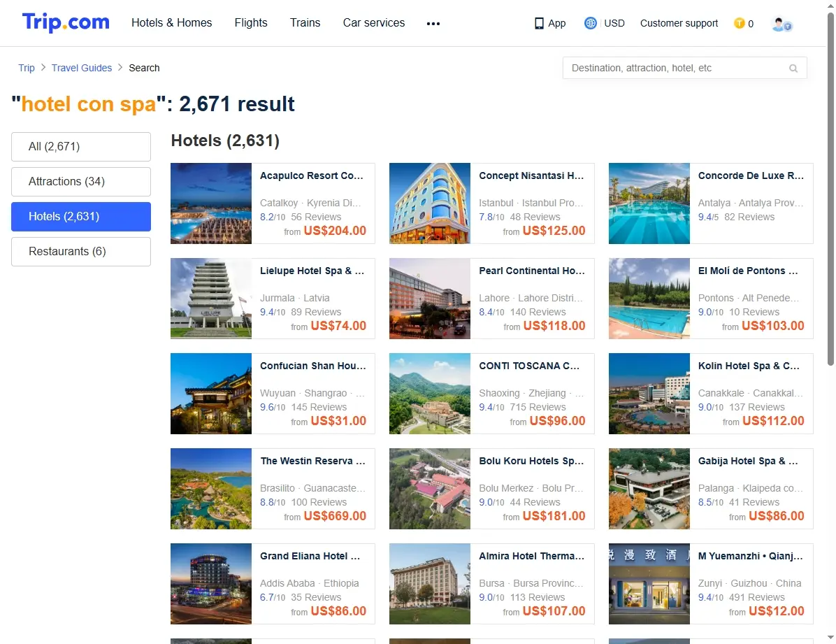Image resolution: width=836 pixels, height=644 pixels.
Task: Click the Kolin Hotel Spa & C... title
Action: click(749, 366)
